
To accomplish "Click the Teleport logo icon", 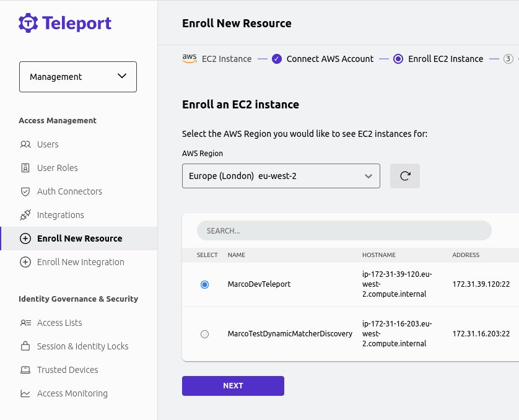I will 28,23.
